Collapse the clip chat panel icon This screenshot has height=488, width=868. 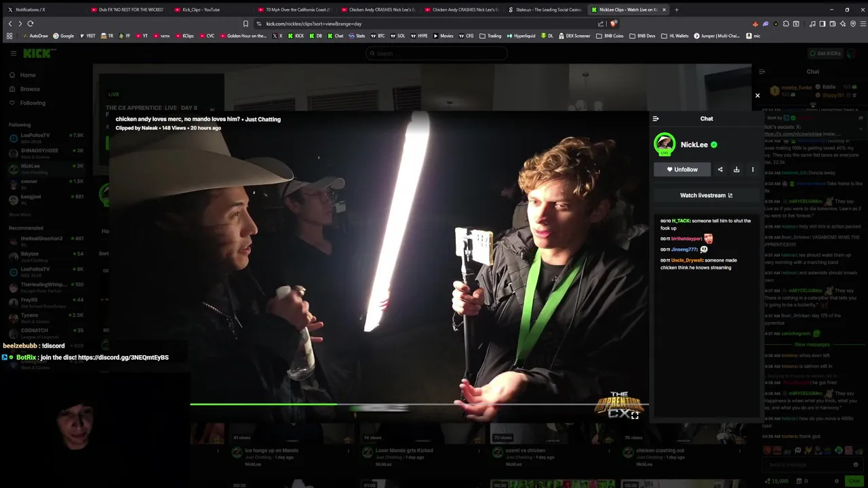(656, 119)
